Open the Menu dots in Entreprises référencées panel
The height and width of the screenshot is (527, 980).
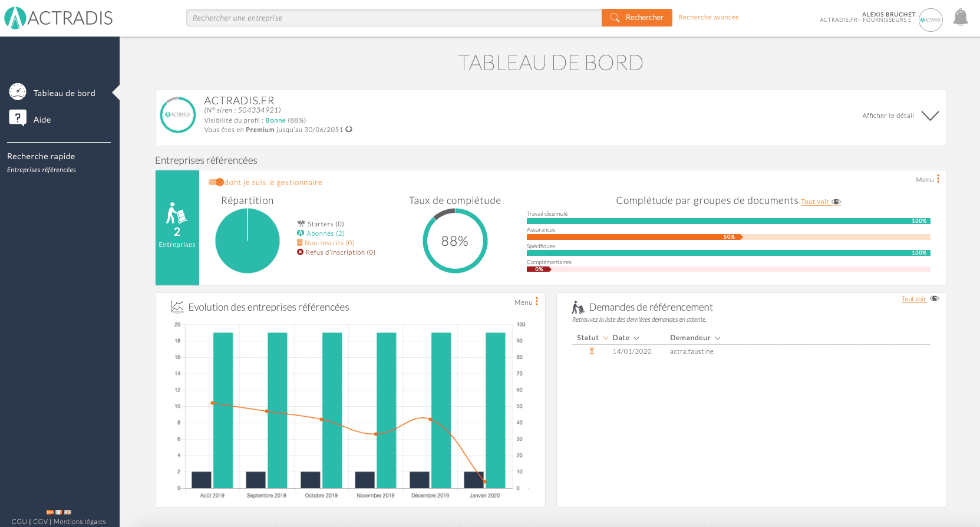[938, 179]
